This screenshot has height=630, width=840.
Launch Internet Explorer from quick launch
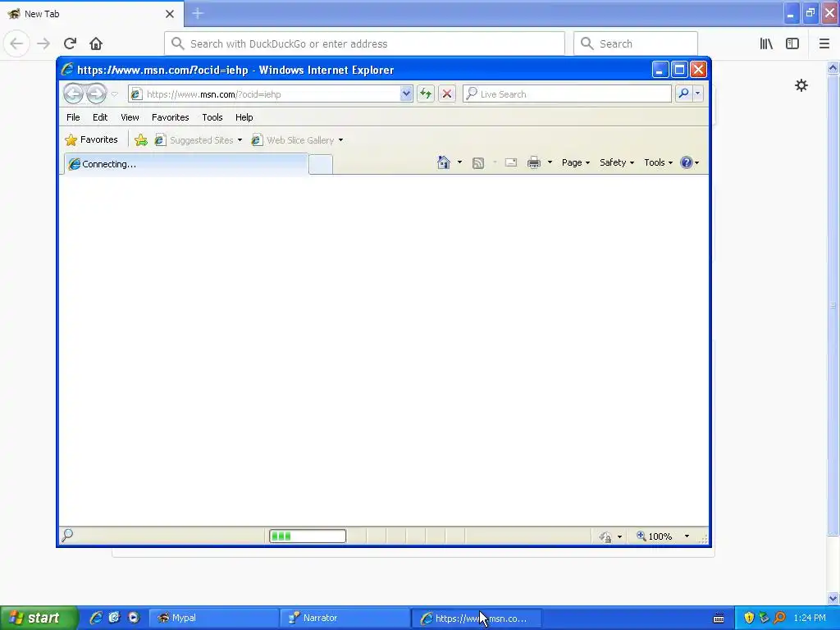[96, 618]
